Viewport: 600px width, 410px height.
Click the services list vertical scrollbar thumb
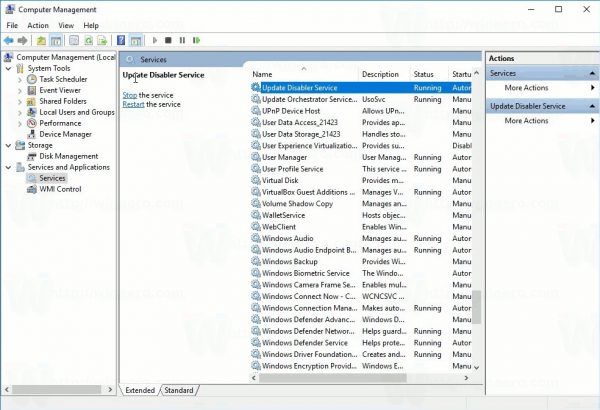click(x=476, y=307)
